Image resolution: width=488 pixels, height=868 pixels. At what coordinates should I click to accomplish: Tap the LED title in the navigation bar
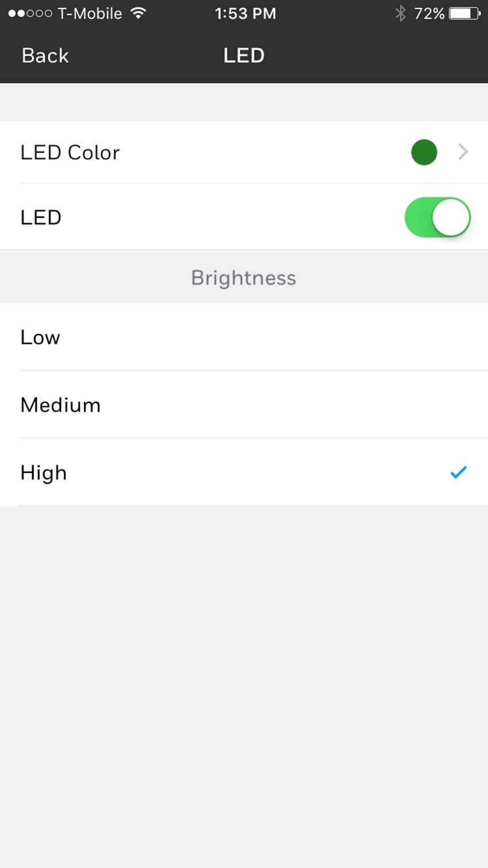(x=243, y=56)
